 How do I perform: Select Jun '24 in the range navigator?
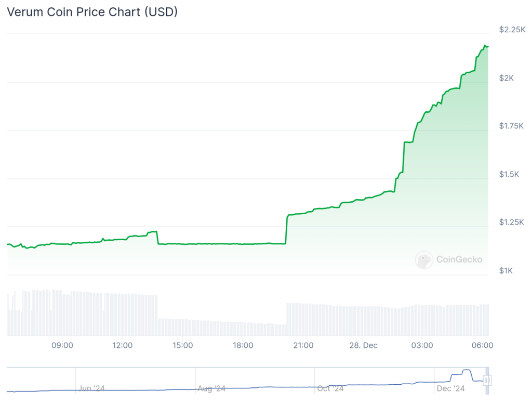[x=91, y=388]
